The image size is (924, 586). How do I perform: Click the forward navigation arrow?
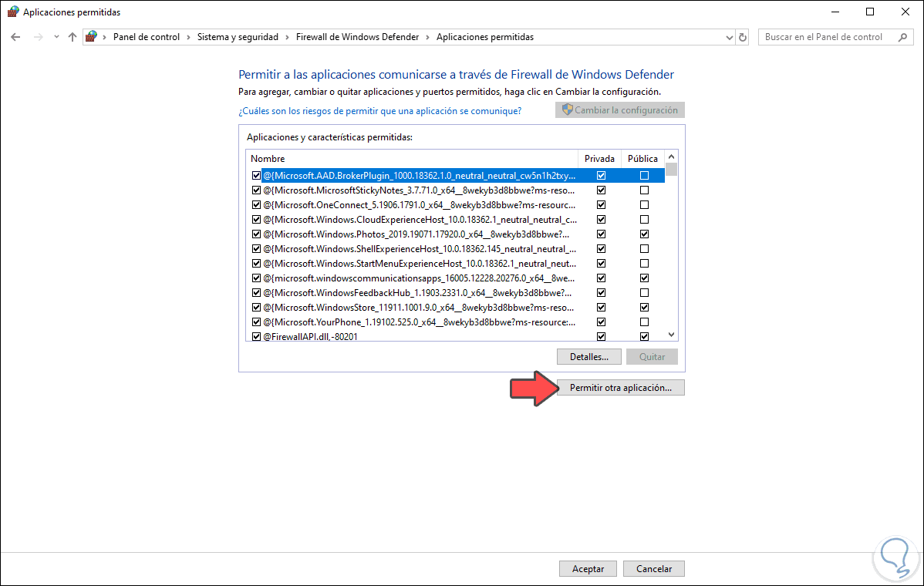(x=37, y=36)
